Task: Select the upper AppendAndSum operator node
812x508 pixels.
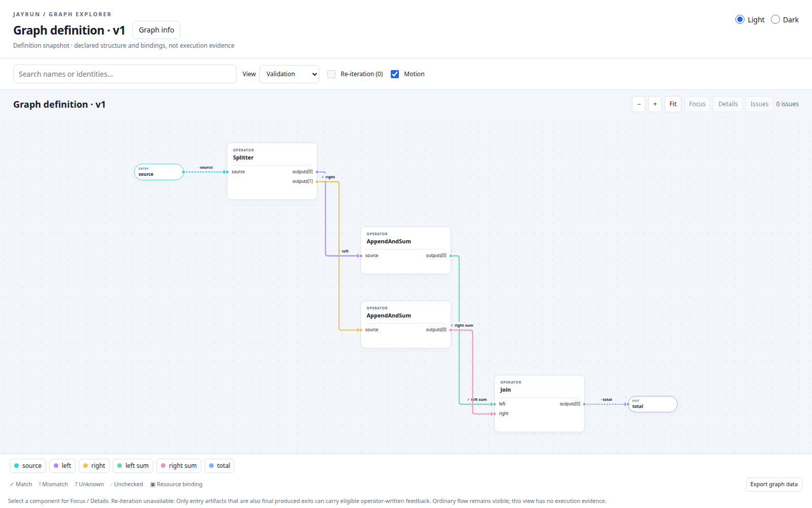Action: [405, 250]
